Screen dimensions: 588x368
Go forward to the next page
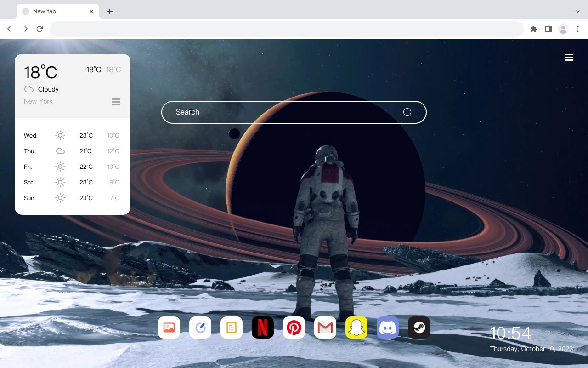coord(25,29)
